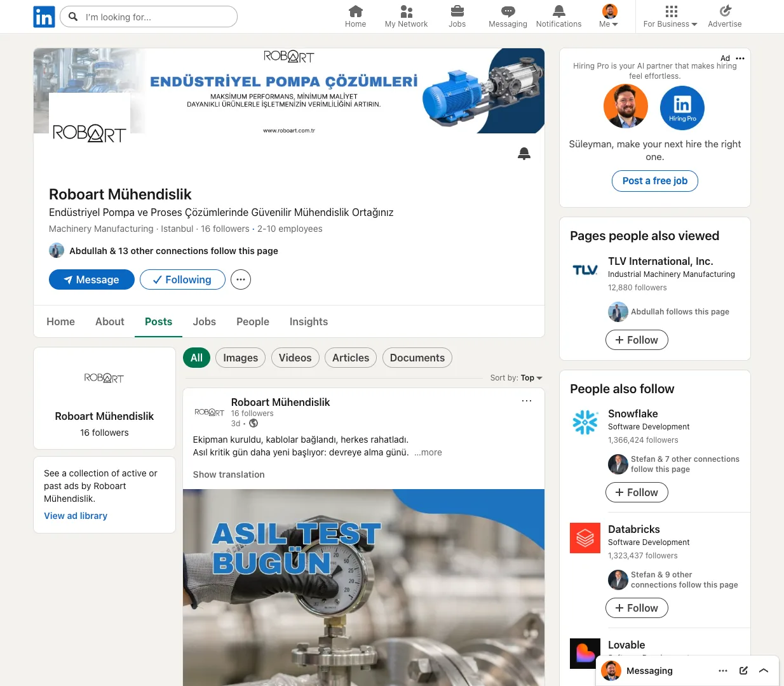The width and height of the screenshot is (784, 686).
Task: Expand post text with ...more
Action: (428, 452)
